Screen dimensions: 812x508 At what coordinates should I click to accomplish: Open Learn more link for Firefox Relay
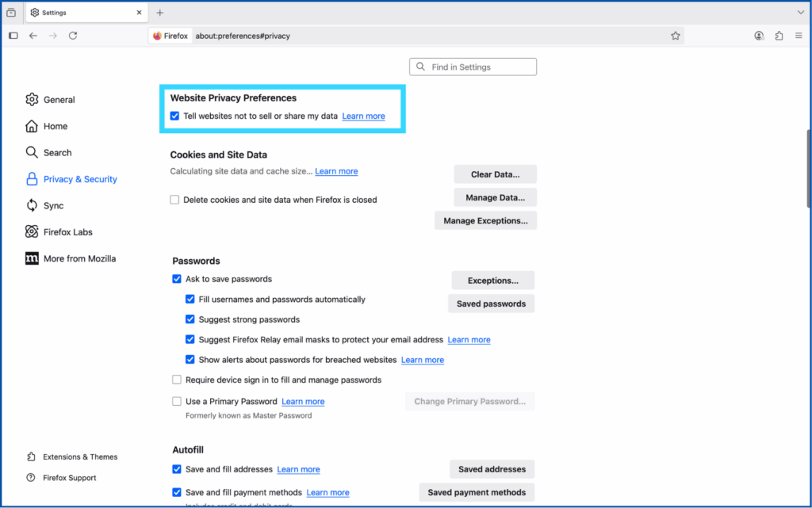coord(469,340)
